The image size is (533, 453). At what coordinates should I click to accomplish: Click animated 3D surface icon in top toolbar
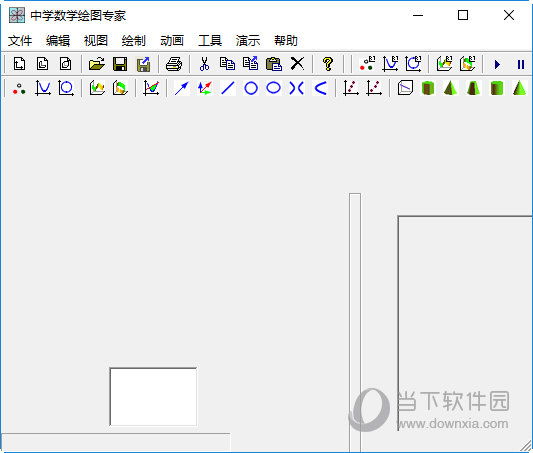coord(444,64)
